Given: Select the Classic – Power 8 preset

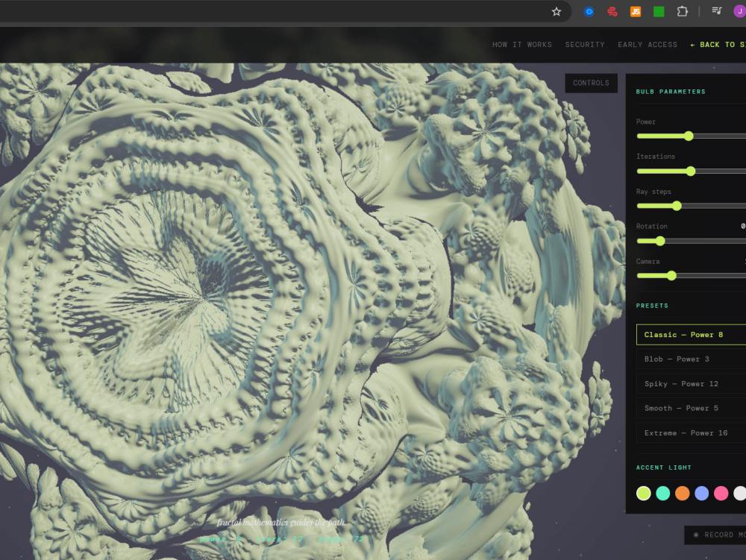Looking at the screenshot, I should (691, 335).
